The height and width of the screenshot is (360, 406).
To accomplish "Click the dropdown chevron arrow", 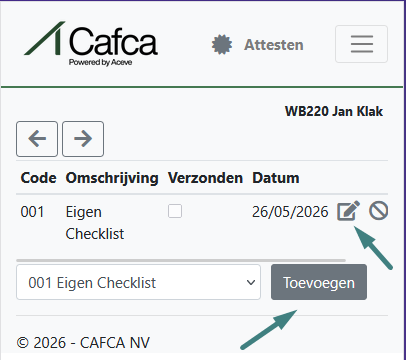I will click(251, 283).
